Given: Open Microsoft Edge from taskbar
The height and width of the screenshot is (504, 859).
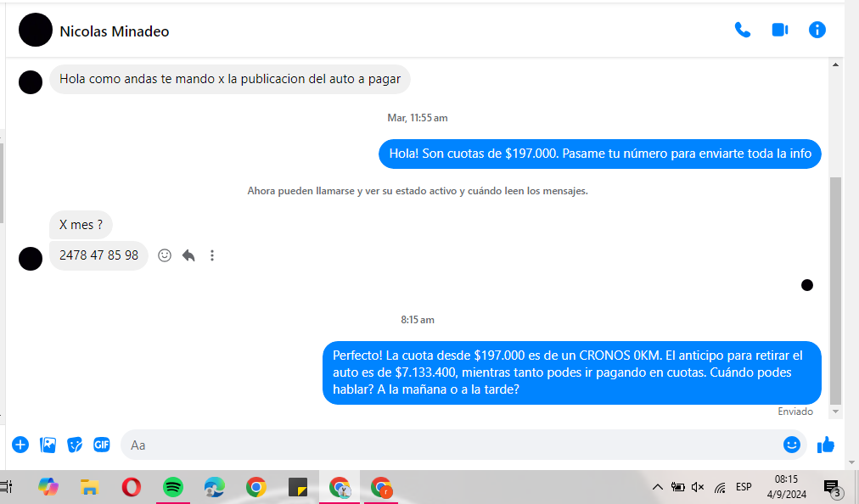Looking at the screenshot, I should [214, 486].
